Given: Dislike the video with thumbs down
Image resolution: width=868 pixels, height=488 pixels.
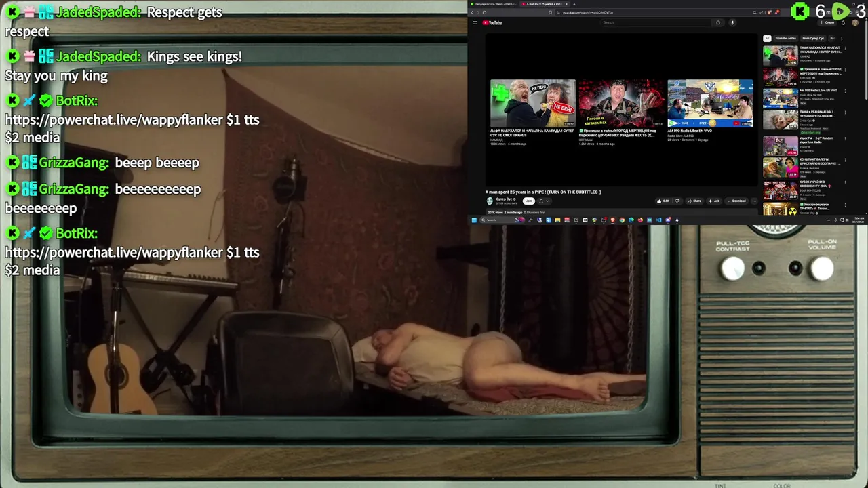Looking at the screenshot, I should click(x=677, y=201).
